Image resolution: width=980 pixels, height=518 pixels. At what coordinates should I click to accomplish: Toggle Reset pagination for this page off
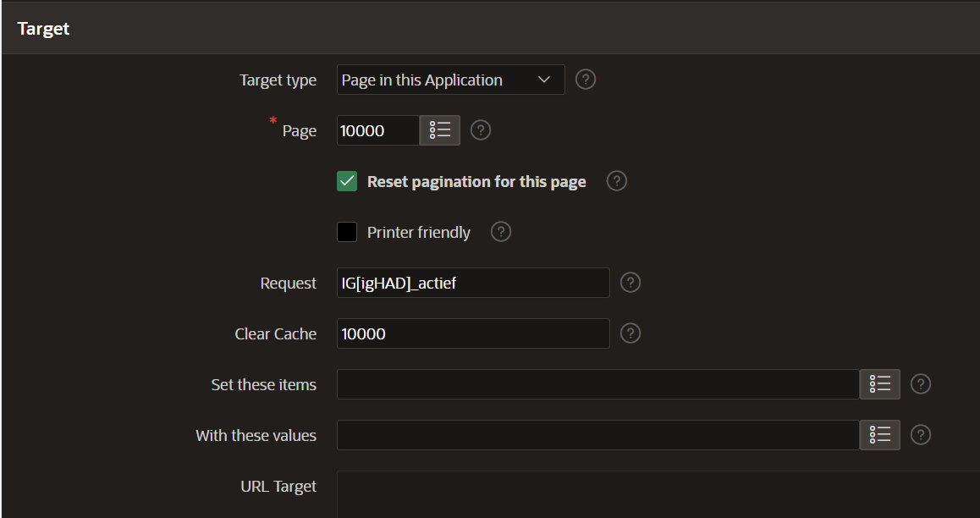pyautogui.click(x=346, y=180)
